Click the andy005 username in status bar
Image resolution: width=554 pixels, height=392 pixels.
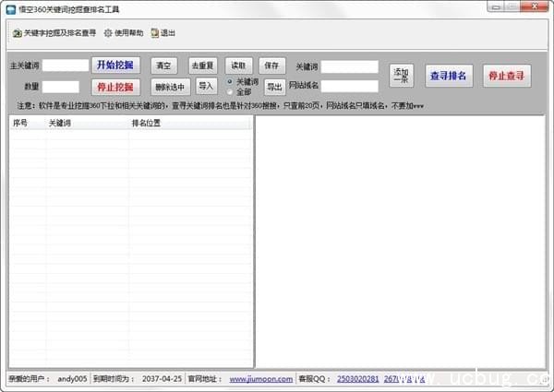coord(72,379)
